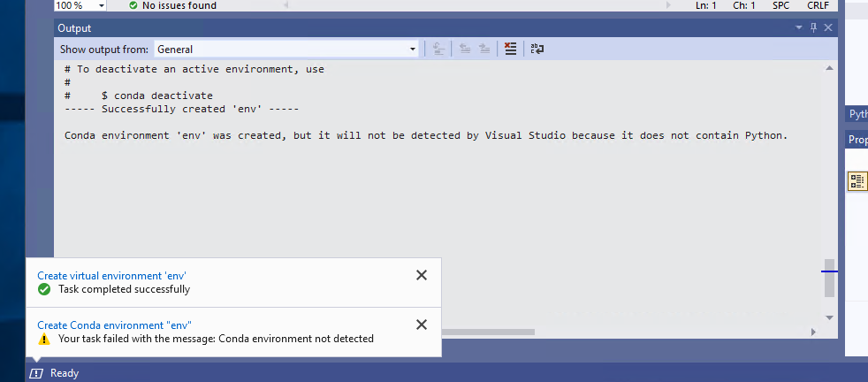868x382 pixels.
Task: Click the Conda environment 'env' was created message
Action: pos(426,135)
